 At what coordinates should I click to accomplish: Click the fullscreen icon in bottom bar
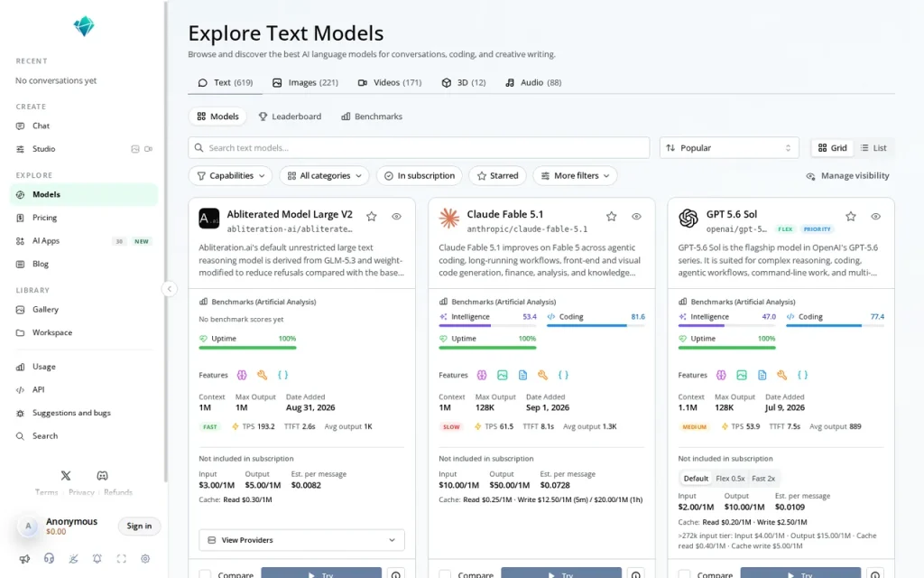click(x=122, y=558)
